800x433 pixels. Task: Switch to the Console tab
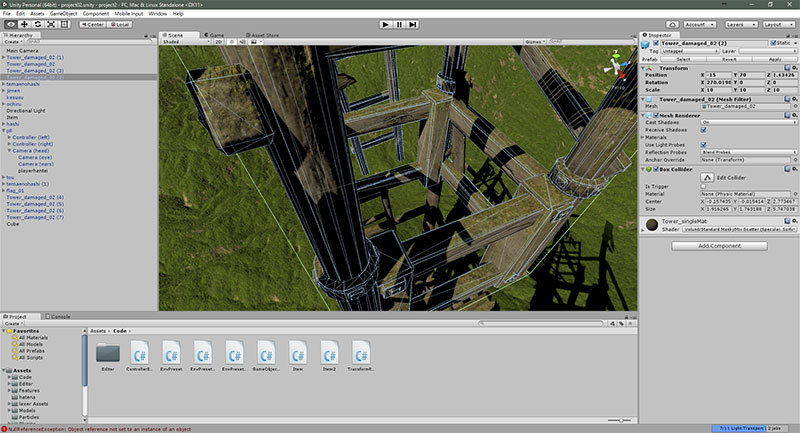pyautogui.click(x=58, y=316)
